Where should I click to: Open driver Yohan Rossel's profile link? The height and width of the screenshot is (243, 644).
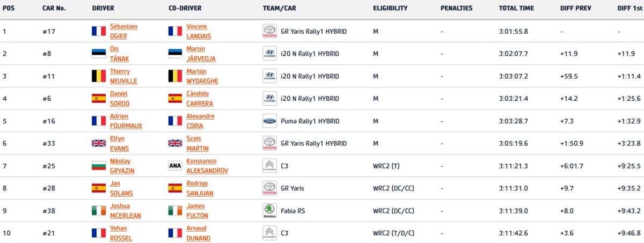coord(121,233)
